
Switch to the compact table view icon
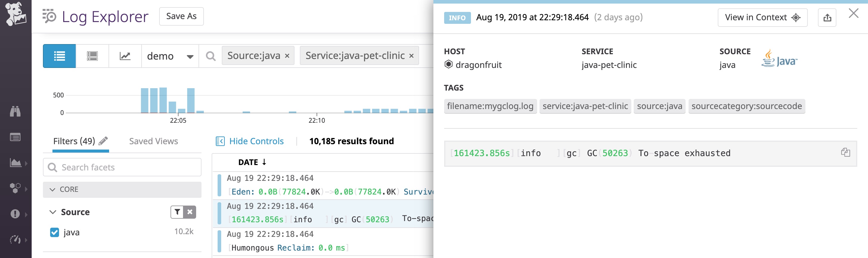click(x=92, y=56)
